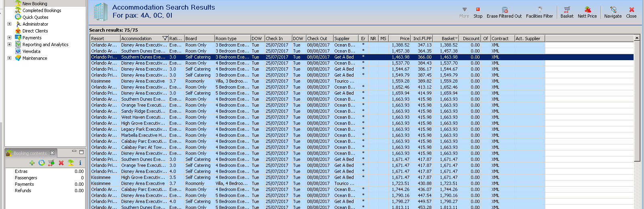The height and width of the screenshot is (209, 644).
Task: Open Completed Bookings in the sidebar
Action: point(42,10)
